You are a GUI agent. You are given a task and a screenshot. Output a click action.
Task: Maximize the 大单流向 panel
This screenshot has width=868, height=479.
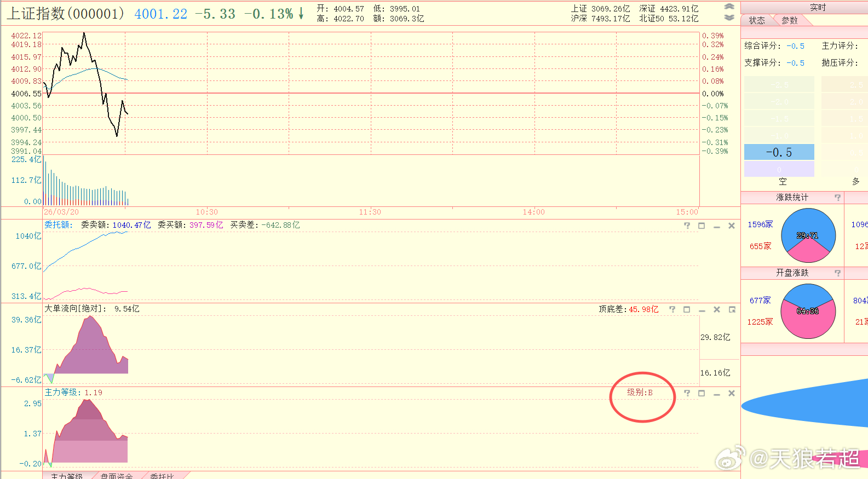[x=687, y=309]
